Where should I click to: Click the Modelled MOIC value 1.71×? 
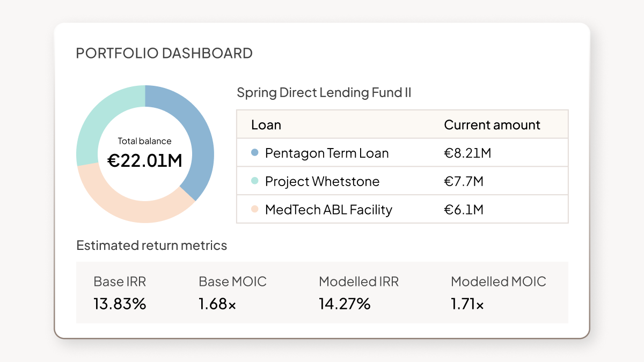click(x=467, y=305)
